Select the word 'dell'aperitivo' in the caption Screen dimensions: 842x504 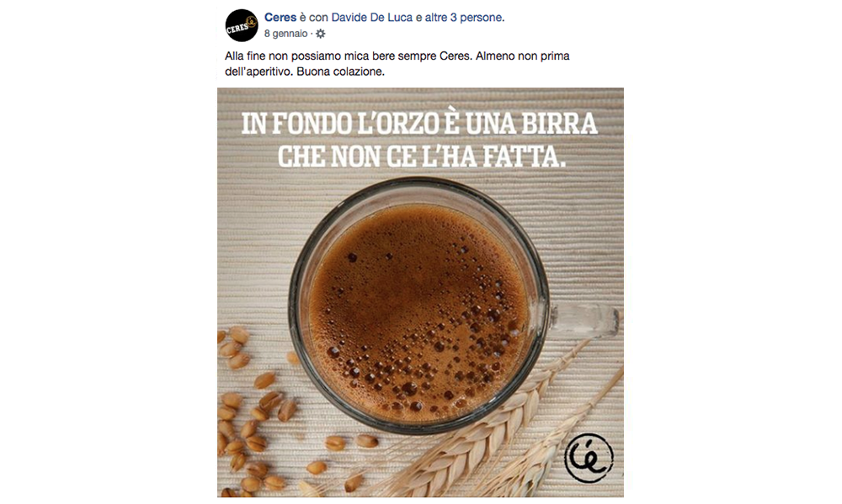click(258, 72)
